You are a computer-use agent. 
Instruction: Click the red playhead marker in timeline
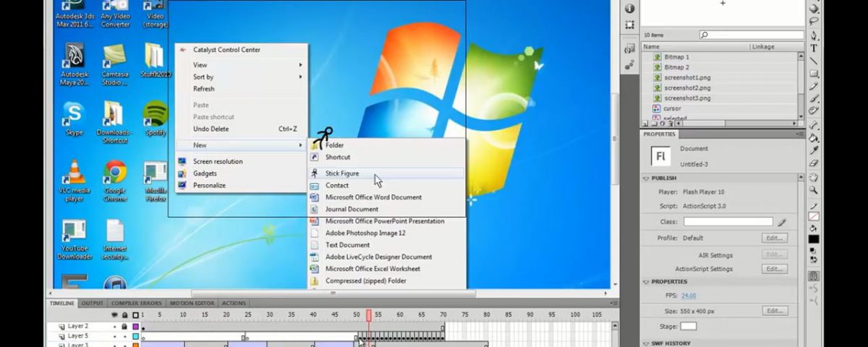(368, 315)
